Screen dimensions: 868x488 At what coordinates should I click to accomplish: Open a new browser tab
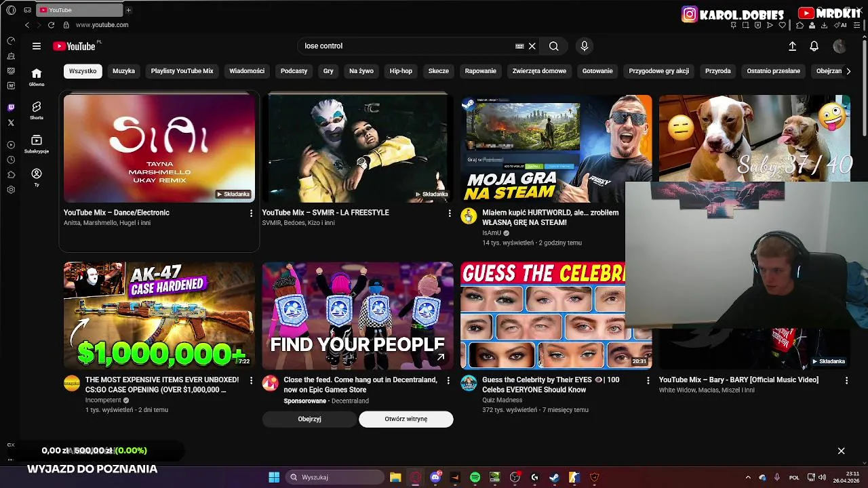point(128,10)
